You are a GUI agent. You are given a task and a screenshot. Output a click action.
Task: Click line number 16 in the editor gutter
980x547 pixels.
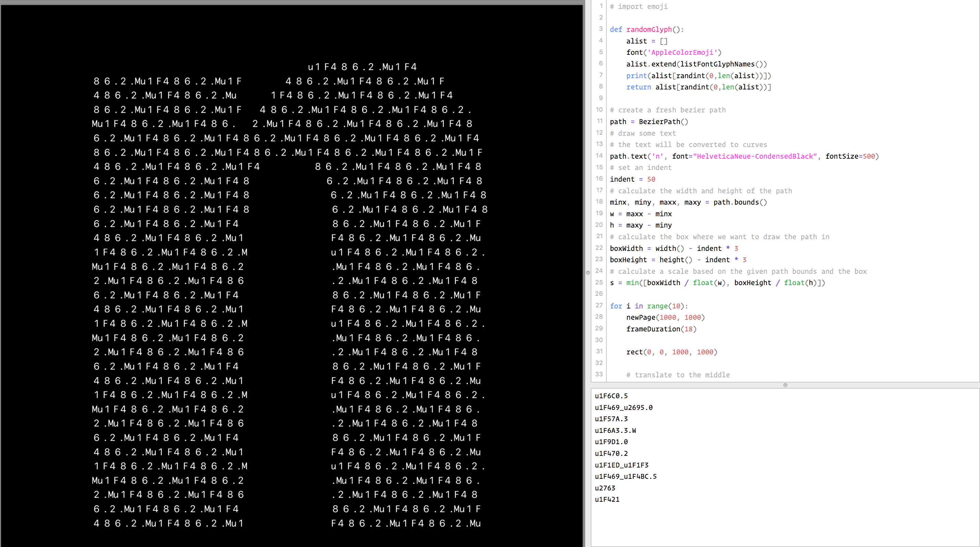pyautogui.click(x=599, y=179)
